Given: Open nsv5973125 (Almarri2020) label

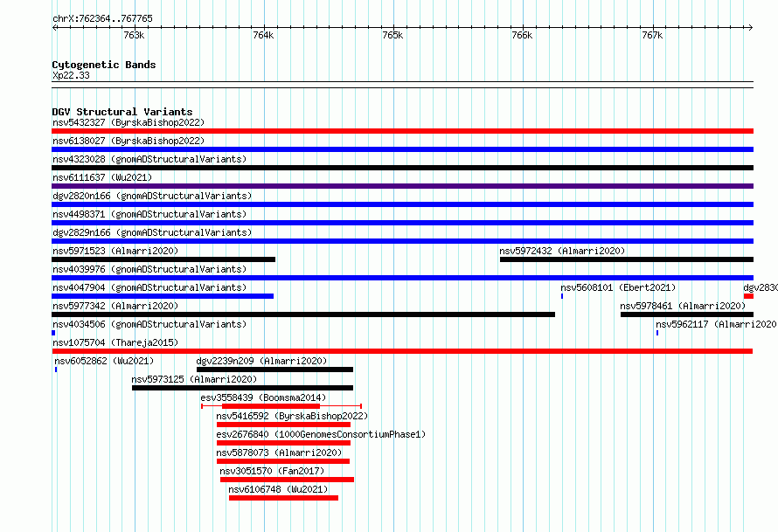Looking at the screenshot, I should click(x=194, y=379).
